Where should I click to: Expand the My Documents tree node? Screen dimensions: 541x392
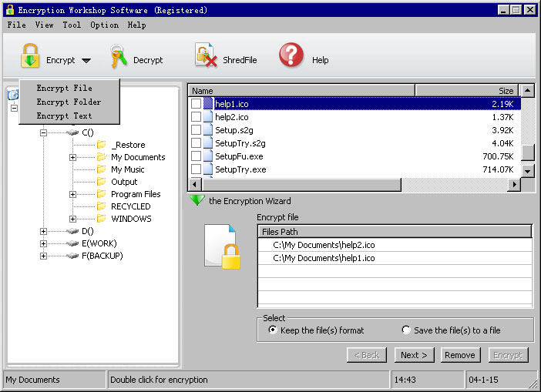tap(72, 157)
